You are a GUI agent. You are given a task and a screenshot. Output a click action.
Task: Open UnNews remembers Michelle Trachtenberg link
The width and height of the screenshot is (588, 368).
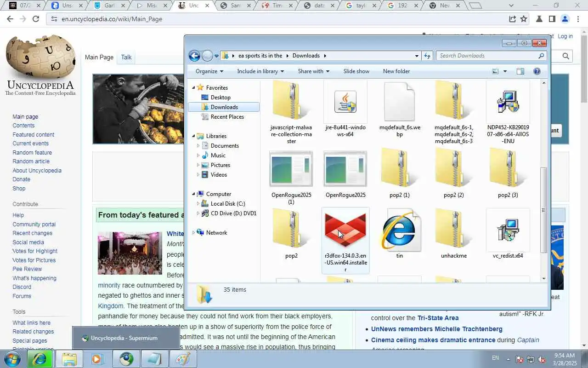pyautogui.click(x=437, y=329)
